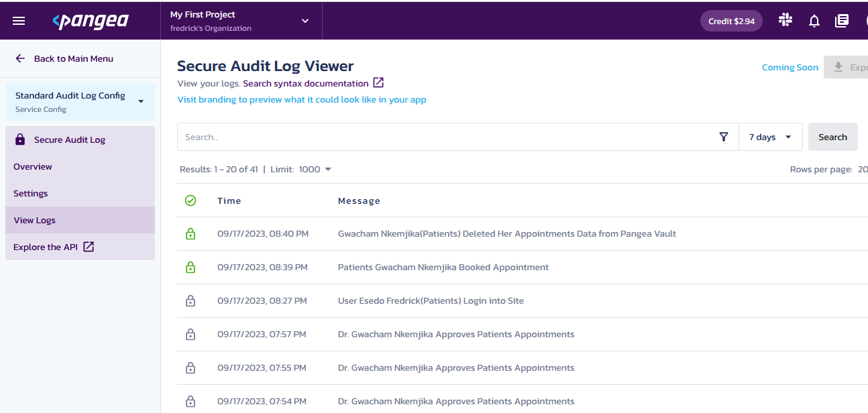Screen dimensions: 868x413
Task: Open the hamburger menu icon
Action: 19,21
